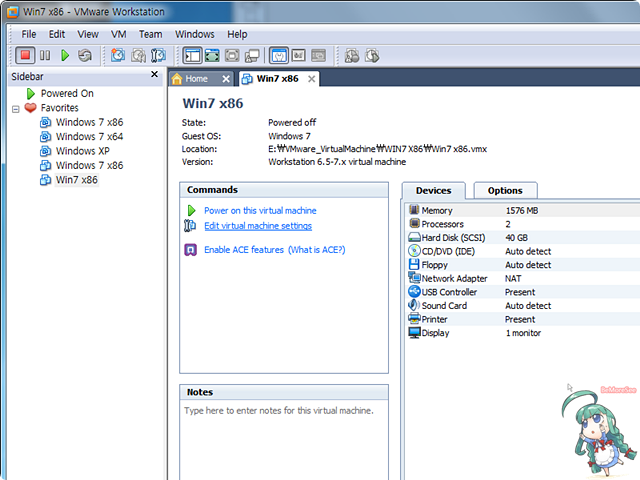Open the Help menu

click(x=237, y=34)
